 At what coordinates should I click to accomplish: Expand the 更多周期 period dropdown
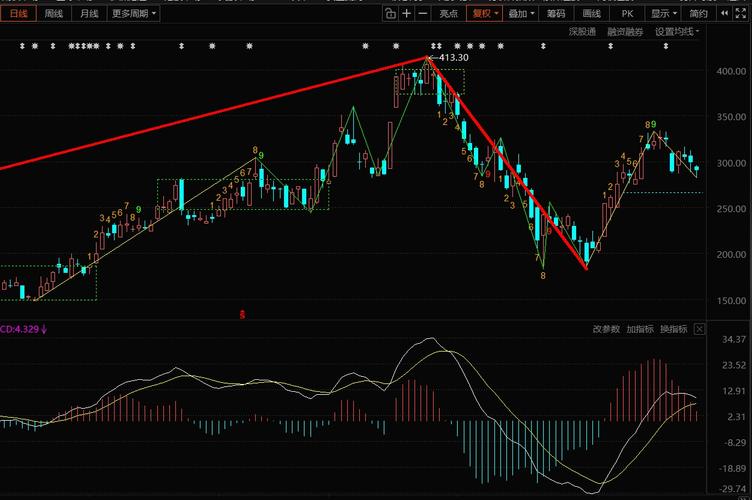134,14
